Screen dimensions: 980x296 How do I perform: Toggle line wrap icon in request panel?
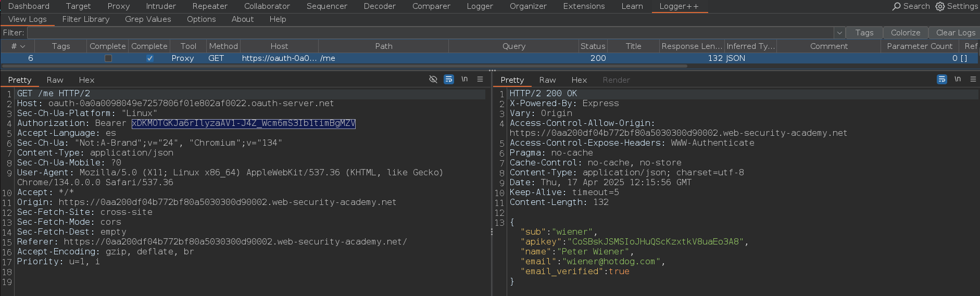tap(448, 80)
